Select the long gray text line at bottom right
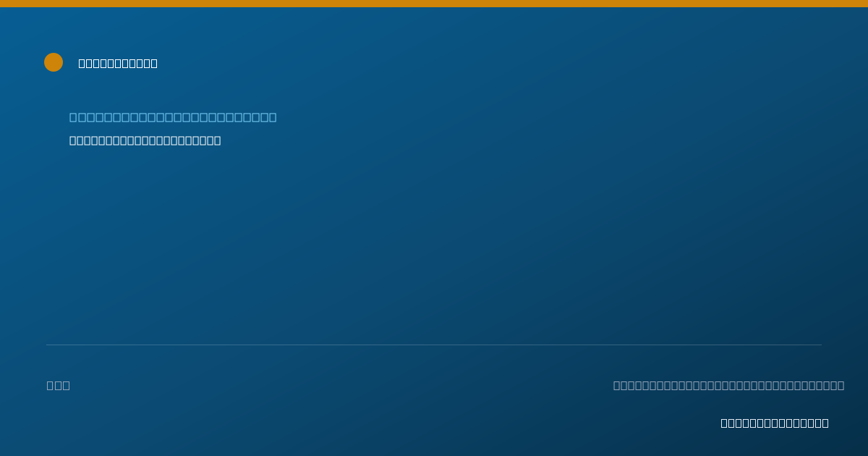The image size is (868, 456). (x=728, y=386)
